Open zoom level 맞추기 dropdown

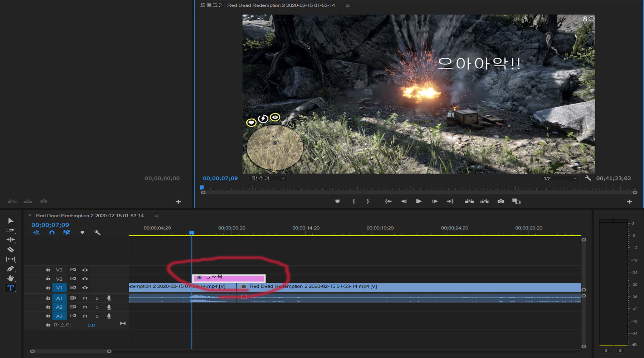coord(268,178)
